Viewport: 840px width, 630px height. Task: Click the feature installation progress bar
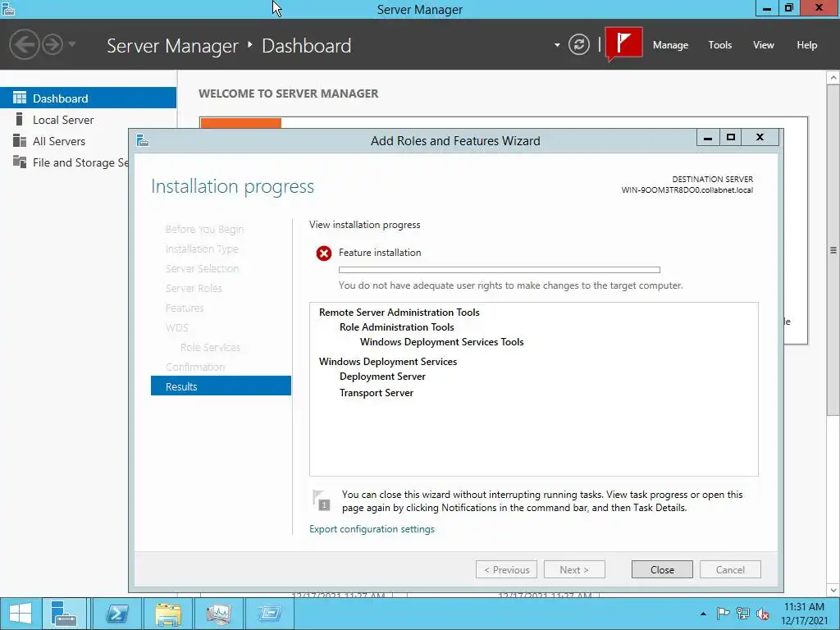pos(500,270)
